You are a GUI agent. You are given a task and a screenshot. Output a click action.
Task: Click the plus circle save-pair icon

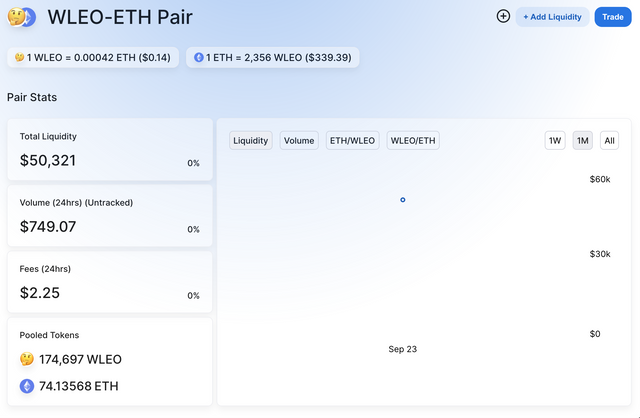coord(503,16)
